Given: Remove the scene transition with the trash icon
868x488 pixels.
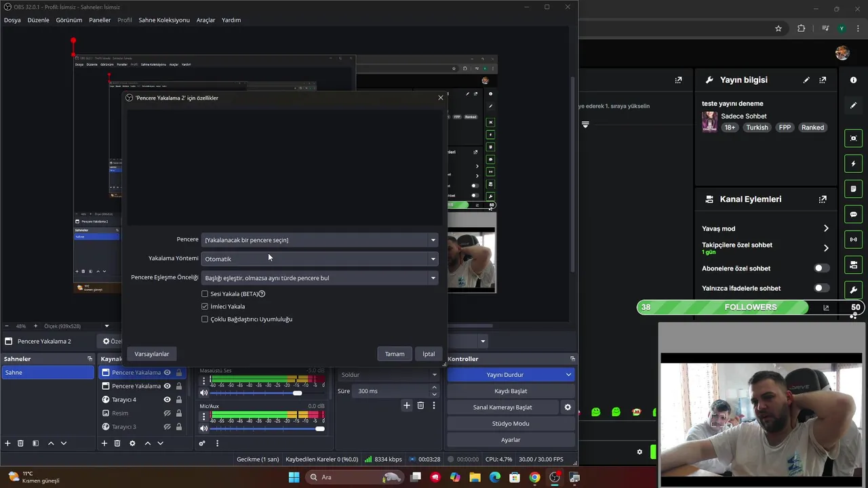Looking at the screenshot, I should click(x=420, y=405).
